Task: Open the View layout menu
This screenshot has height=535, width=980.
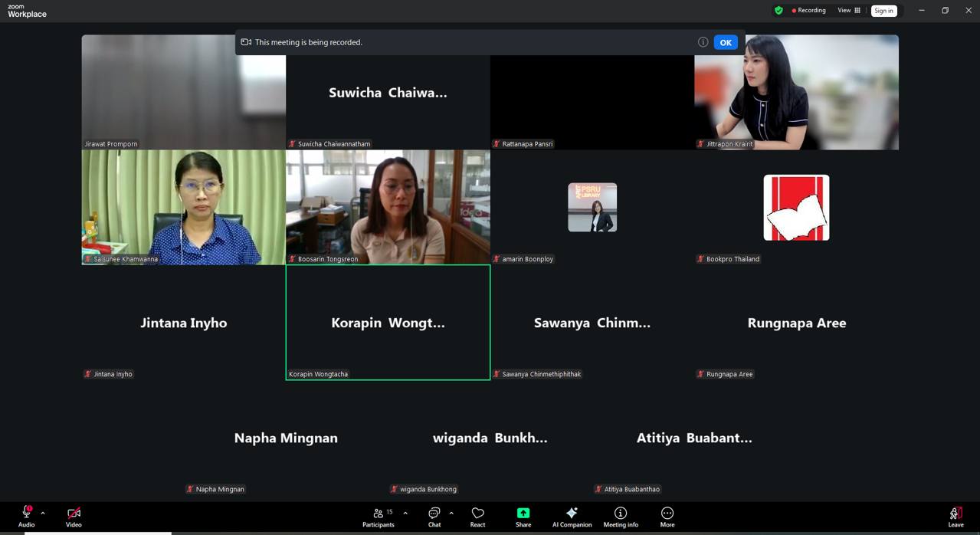Action: [x=849, y=11]
